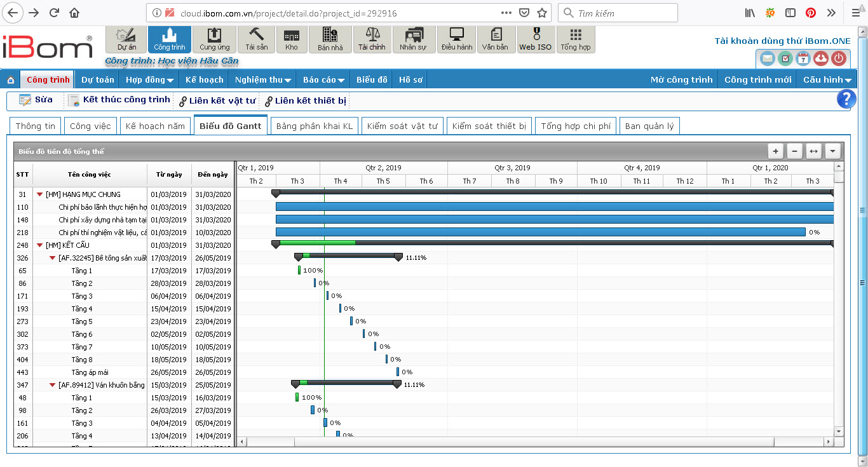Viewport: 868px width, 467px height.
Task: Open the Kho warehouse module icon
Action: tap(292, 39)
